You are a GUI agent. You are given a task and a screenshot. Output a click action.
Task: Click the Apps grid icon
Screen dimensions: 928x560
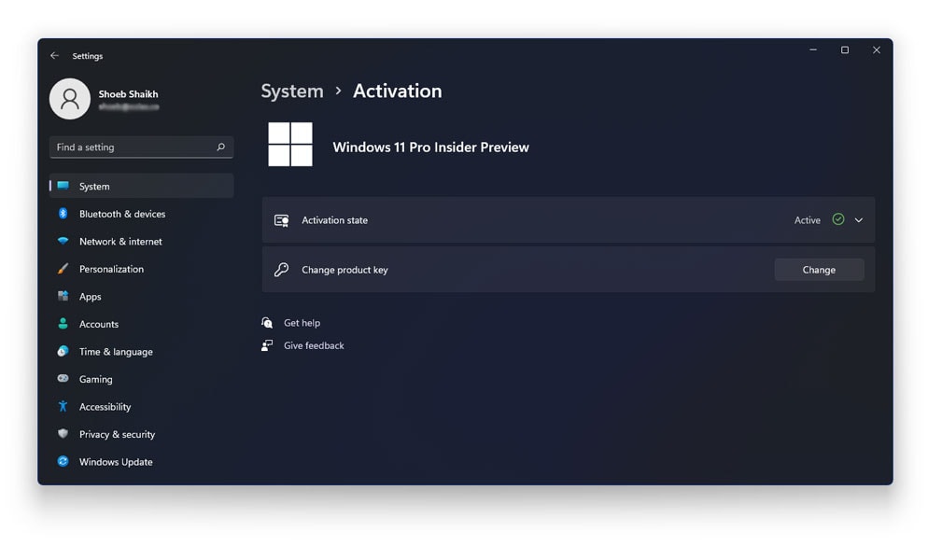tap(63, 296)
